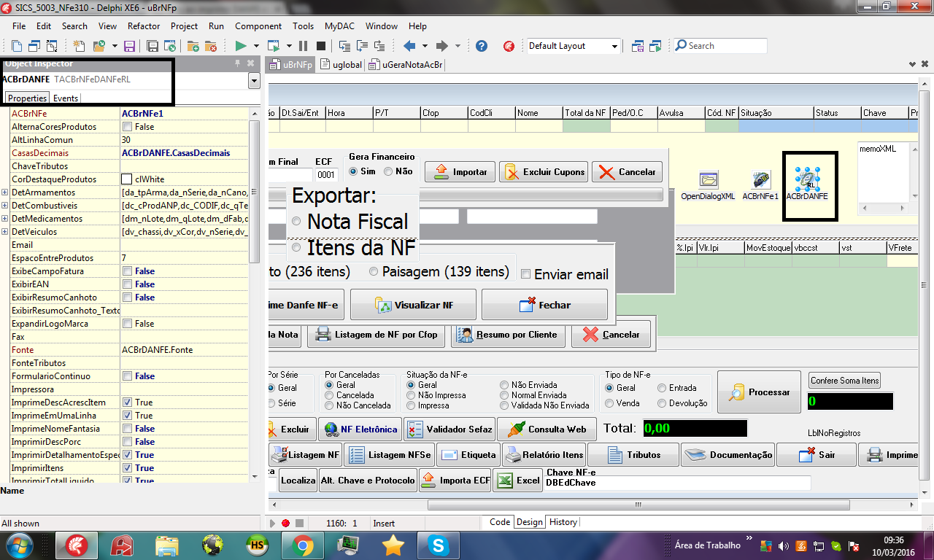Select the Cancelada radio button
This screenshot has height=560, width=934.
(329, 395)
